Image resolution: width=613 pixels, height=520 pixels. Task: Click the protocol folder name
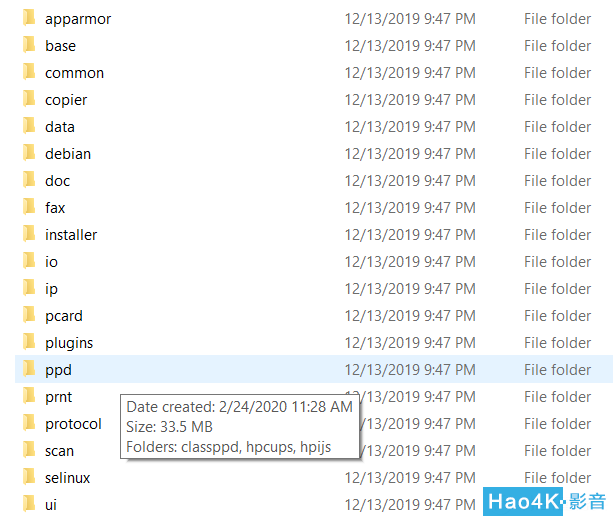tap(73, 424)
